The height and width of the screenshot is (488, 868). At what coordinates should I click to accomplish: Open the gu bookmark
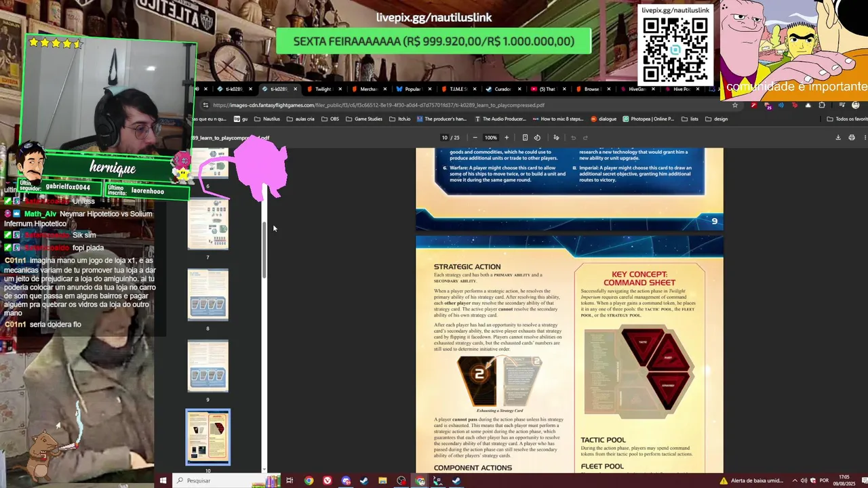[x=241, y=119]
